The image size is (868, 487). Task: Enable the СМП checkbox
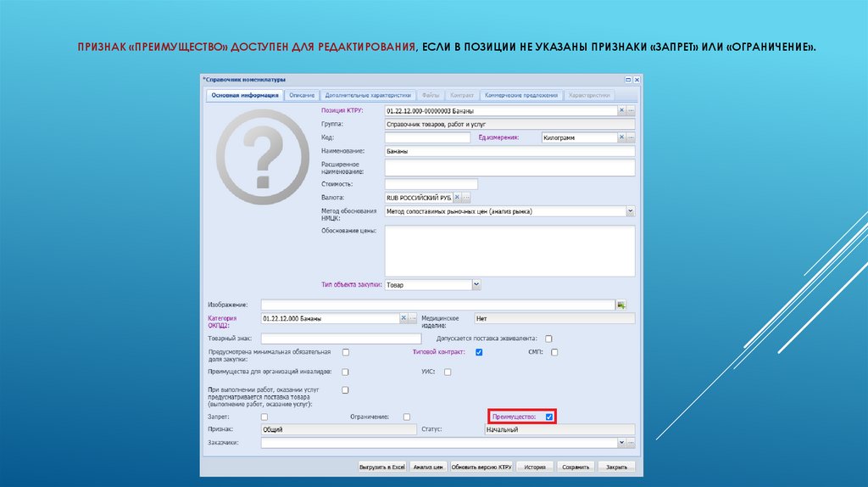coord(554,352)
